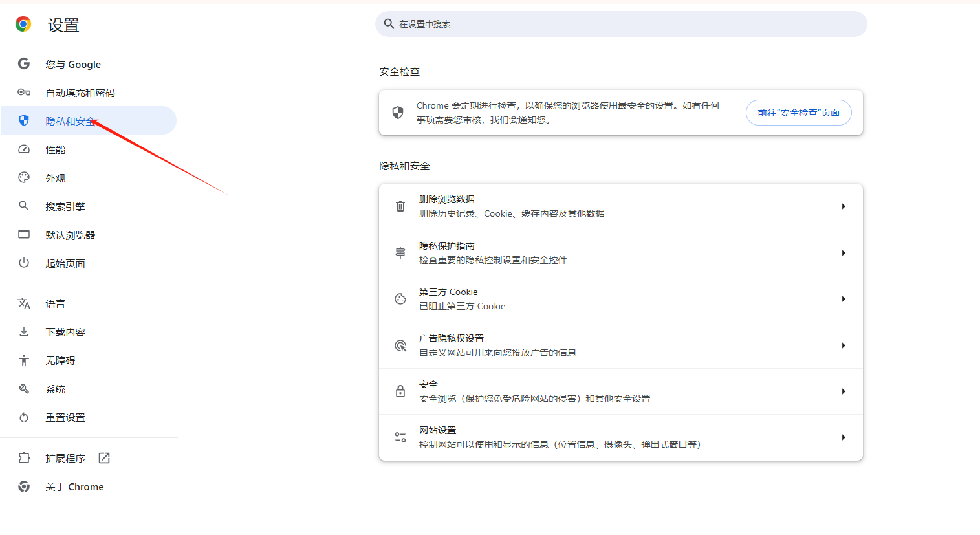
Task: Click the ad privacy icon for 广告隐私权设置
Action: pyautogui.click(x=400, y=345)
